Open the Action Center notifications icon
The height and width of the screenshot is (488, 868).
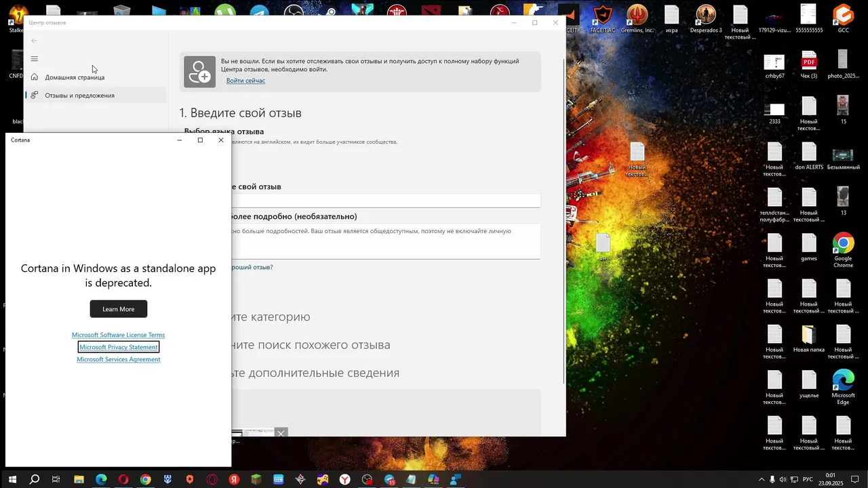point(855,480)
